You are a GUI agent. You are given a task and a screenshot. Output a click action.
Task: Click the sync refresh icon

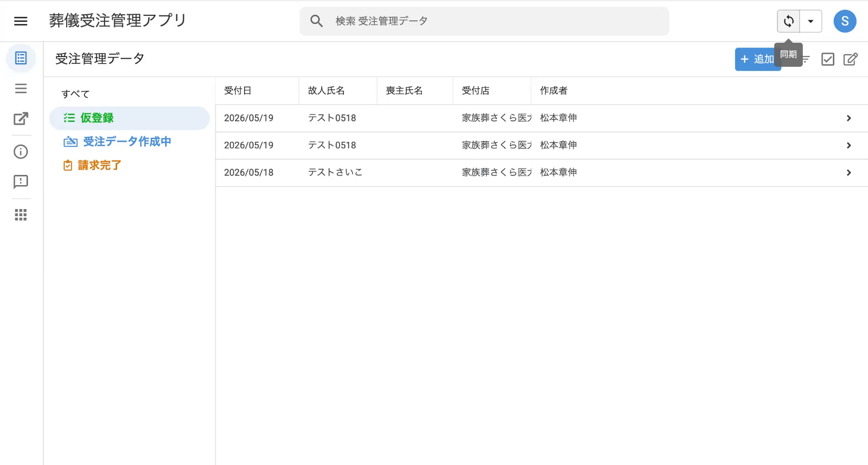[x=789, y=21]
